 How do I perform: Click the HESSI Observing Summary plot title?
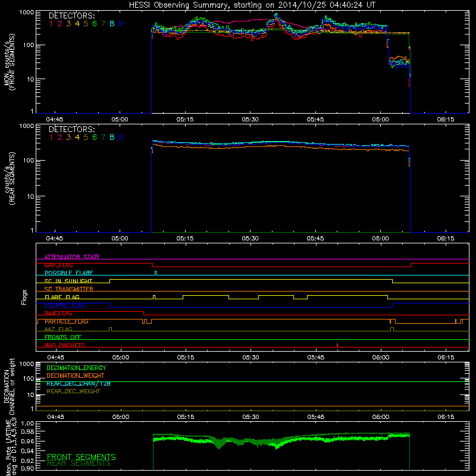(x=252, y=5)
